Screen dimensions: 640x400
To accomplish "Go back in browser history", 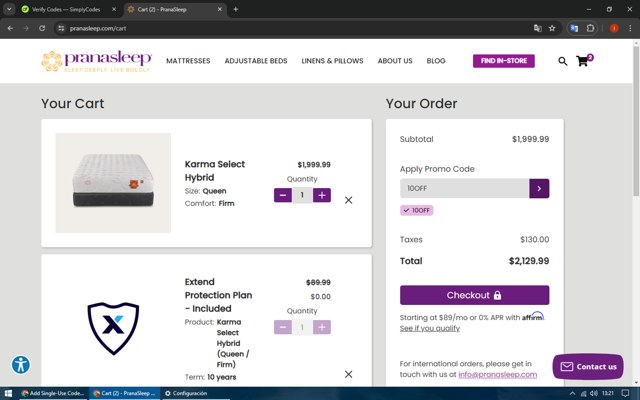I will (10, 28).
